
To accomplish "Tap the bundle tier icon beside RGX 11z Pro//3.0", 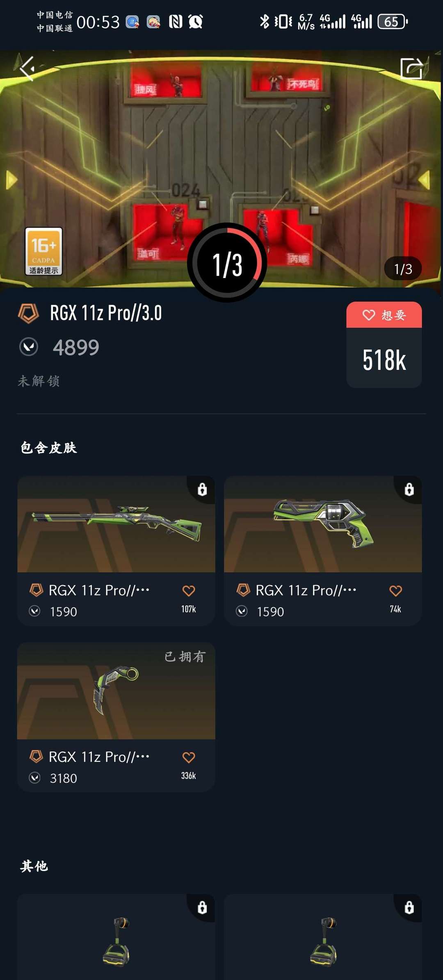I will pyautogui.click(x=28, y=313).
